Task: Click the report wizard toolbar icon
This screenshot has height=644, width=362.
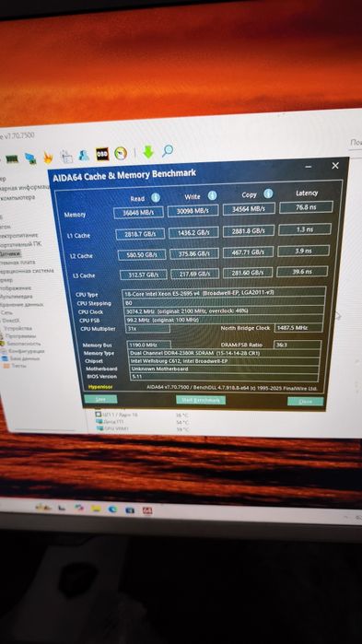Action: coord(66,156)
